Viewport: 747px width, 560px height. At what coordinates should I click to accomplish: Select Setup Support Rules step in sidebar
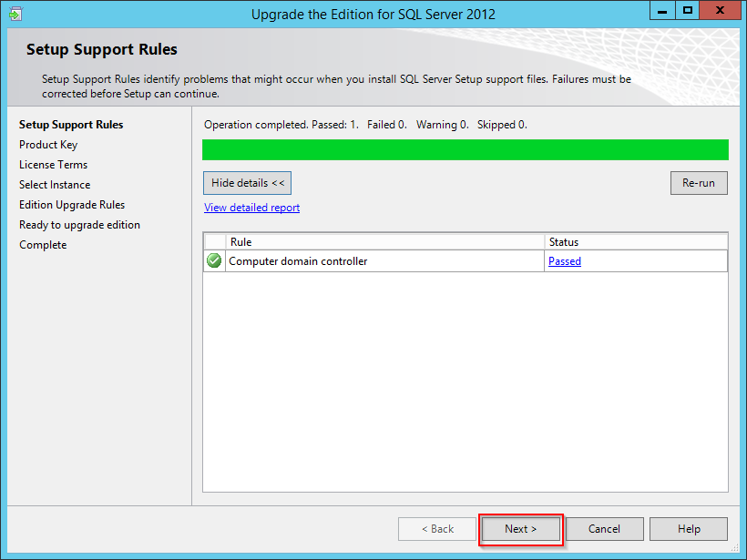point(71,125)
